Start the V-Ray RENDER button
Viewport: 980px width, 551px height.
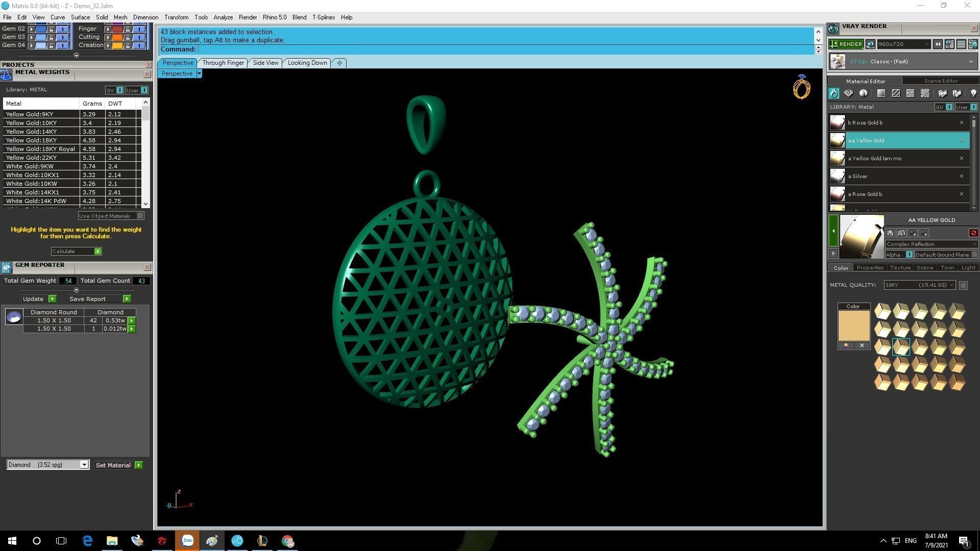coord(846,44)
